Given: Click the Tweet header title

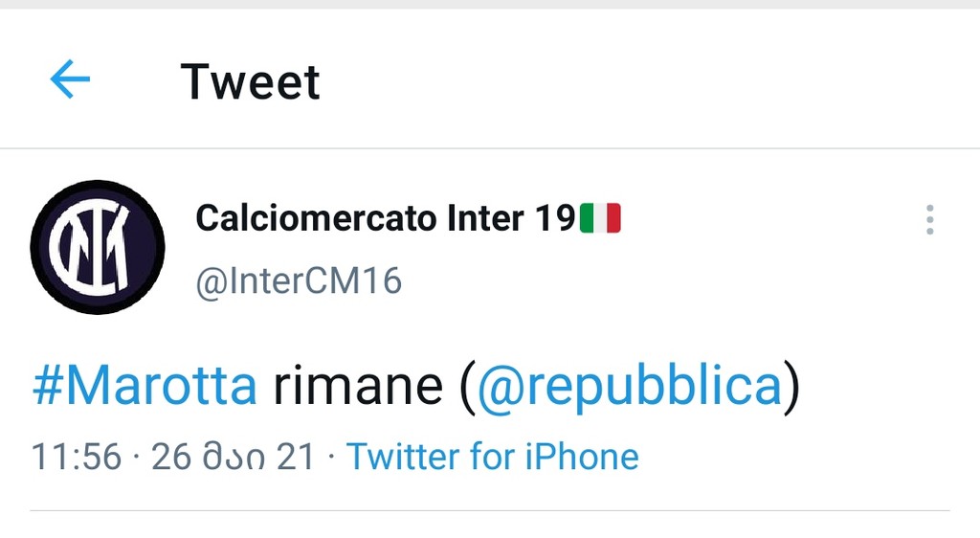Looking at the screenshot, I should 250,81.
